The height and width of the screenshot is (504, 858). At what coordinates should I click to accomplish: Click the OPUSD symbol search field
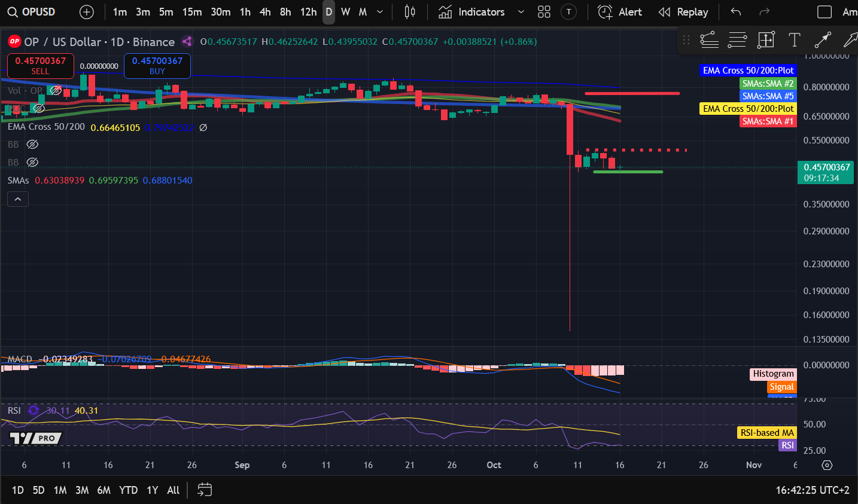pyautogui.click(x=32, y=12)
